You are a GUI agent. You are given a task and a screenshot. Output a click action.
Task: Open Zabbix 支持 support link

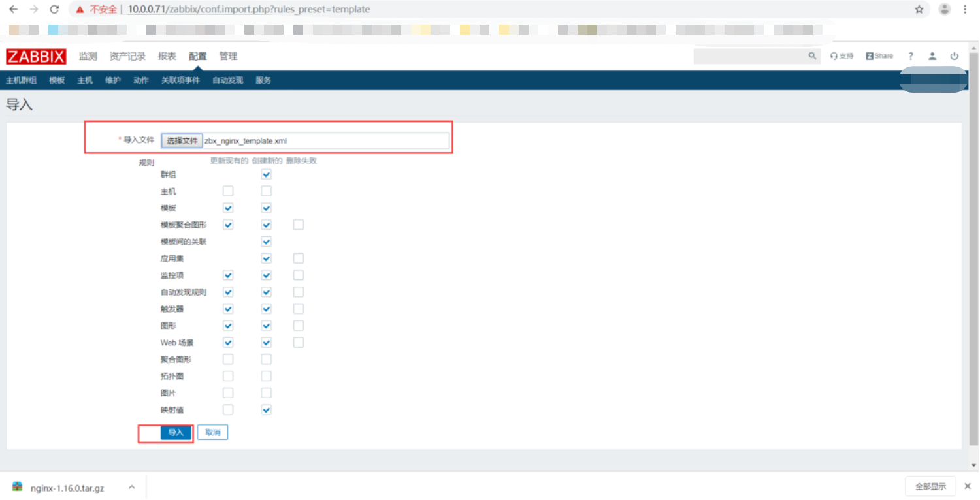(841, 56)
